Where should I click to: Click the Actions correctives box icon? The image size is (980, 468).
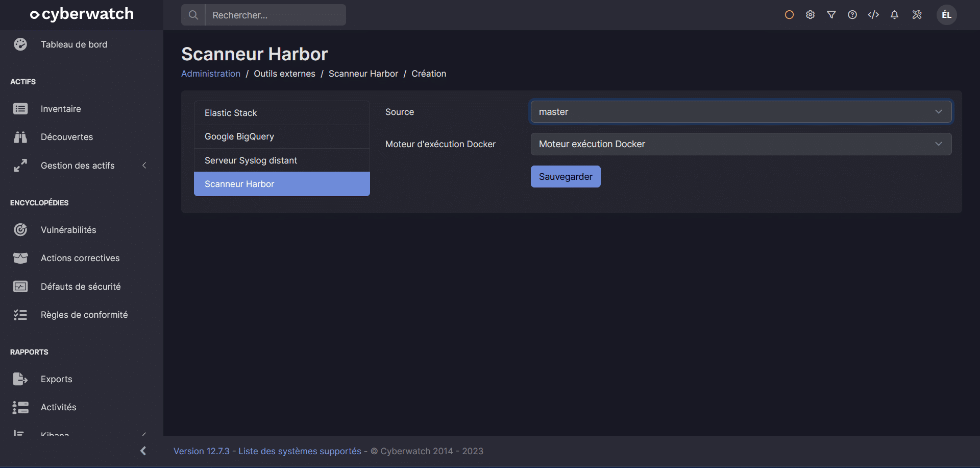[x=20, y=258]
